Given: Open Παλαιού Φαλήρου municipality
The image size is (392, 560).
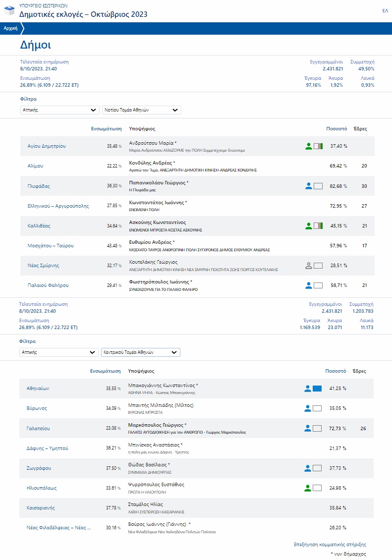Looking at the screenshot, I should (48, 285).
